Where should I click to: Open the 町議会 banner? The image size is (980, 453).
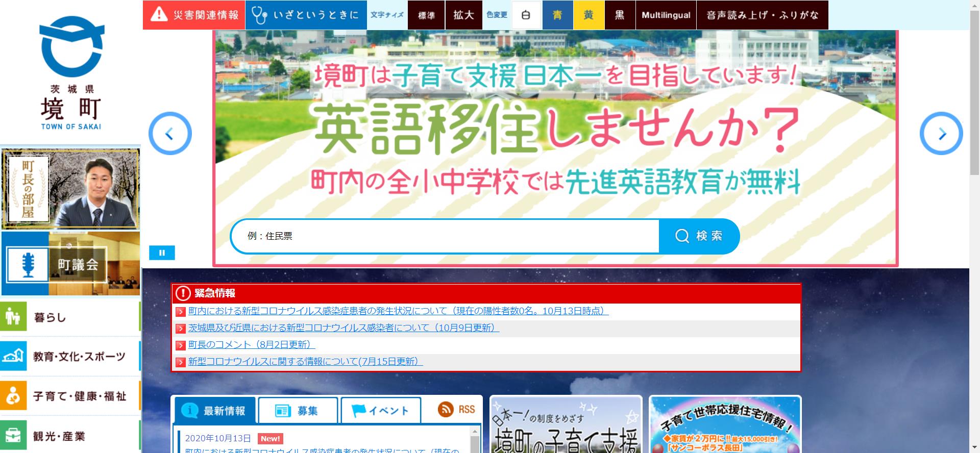71,264
